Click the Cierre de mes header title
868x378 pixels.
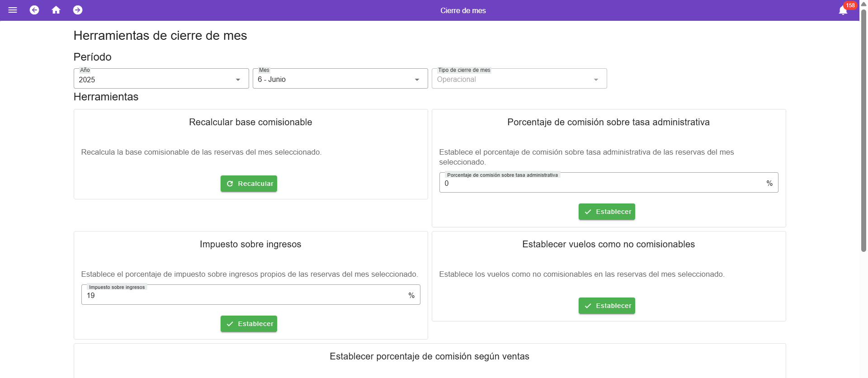click(463, 10)
